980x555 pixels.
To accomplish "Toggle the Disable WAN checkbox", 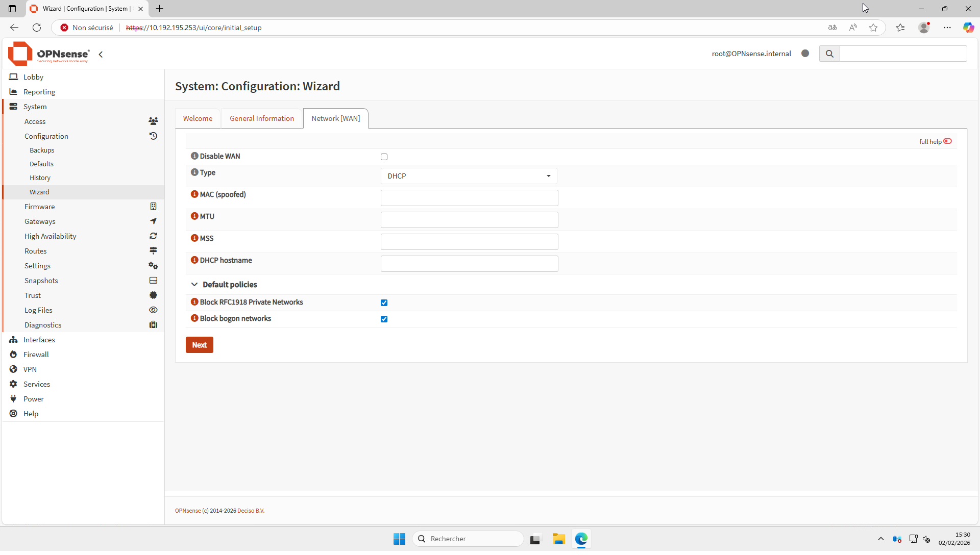I will [384, 157].
